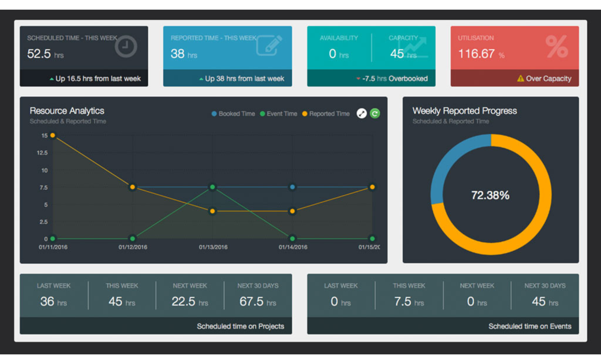Click the percent icon on Utilisation card
Image resolution: width=601 pixels, height=364 pixels.
point(556,46)
